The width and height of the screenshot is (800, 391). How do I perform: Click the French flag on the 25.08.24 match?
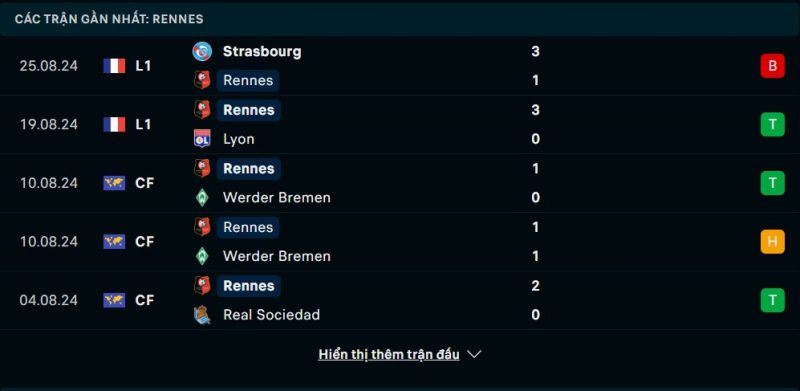(x=114, y=66)
